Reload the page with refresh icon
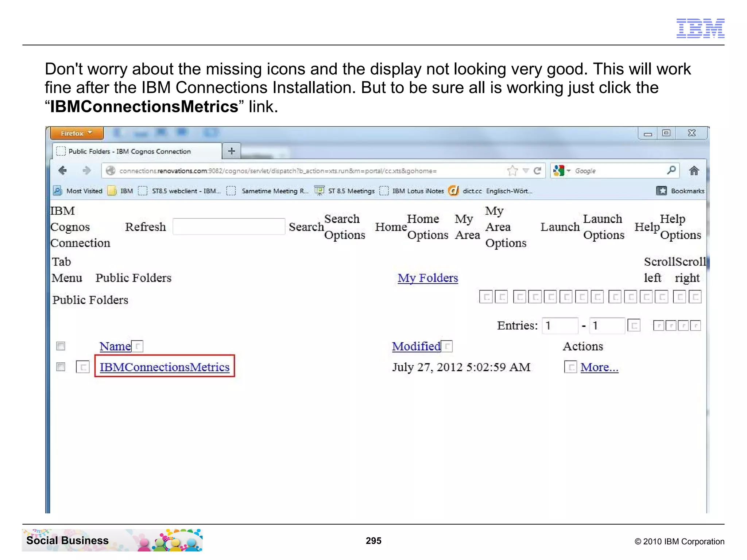The width and height of the screenshot is (747, 560). coord(537,171)
